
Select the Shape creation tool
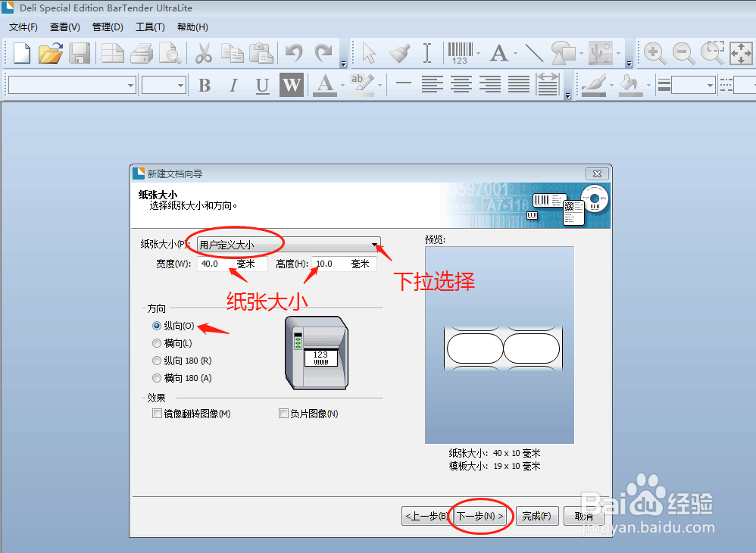click(x=564, y=53)
